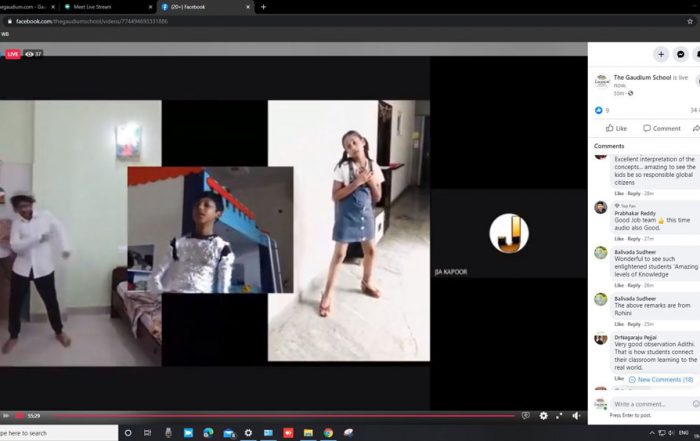Click the Facebook Create plus icon
The image size is (700, 441).
click(661, 54)
